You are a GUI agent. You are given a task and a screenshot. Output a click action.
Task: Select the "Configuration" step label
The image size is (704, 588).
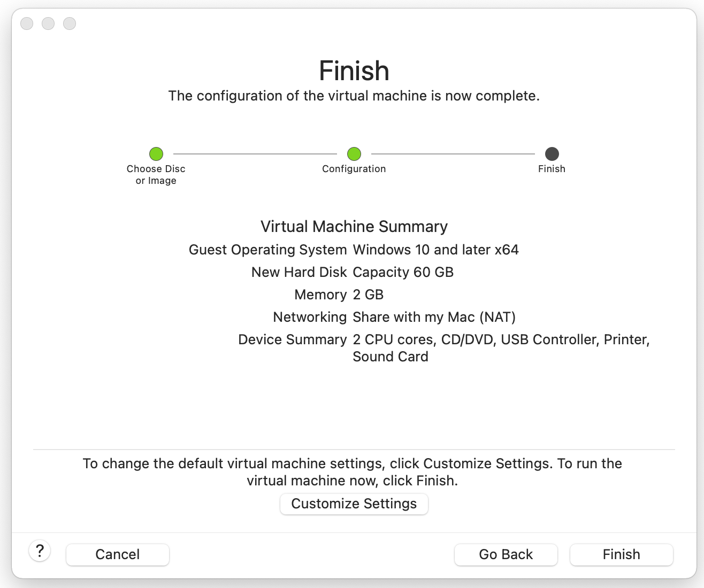coord(354,169)
